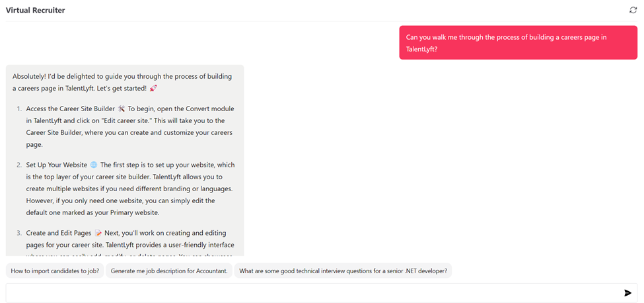
Task: Click the rocket emoji in the greeting
Action: tap(153, 88)
